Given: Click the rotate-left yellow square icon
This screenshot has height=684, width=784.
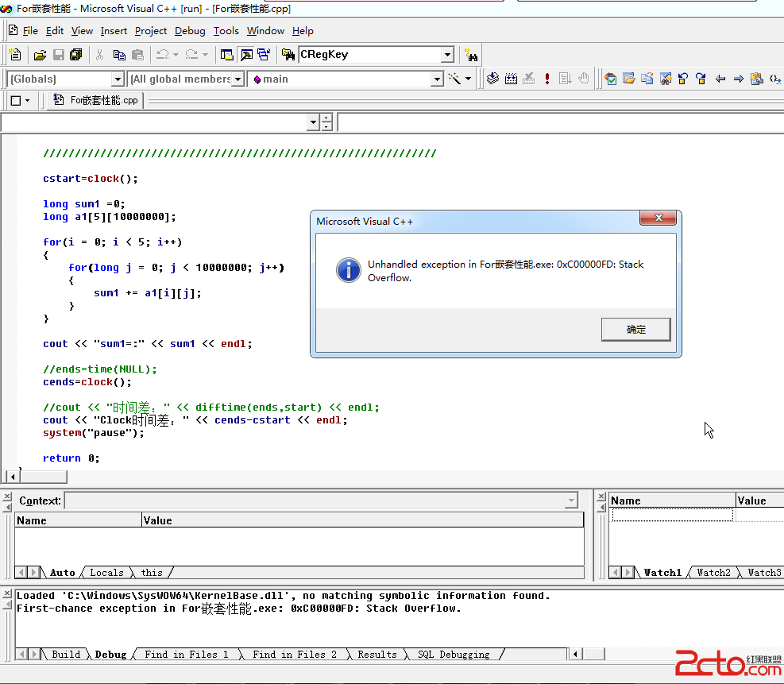Looking at the screenshot, I should tap(683, 79).
